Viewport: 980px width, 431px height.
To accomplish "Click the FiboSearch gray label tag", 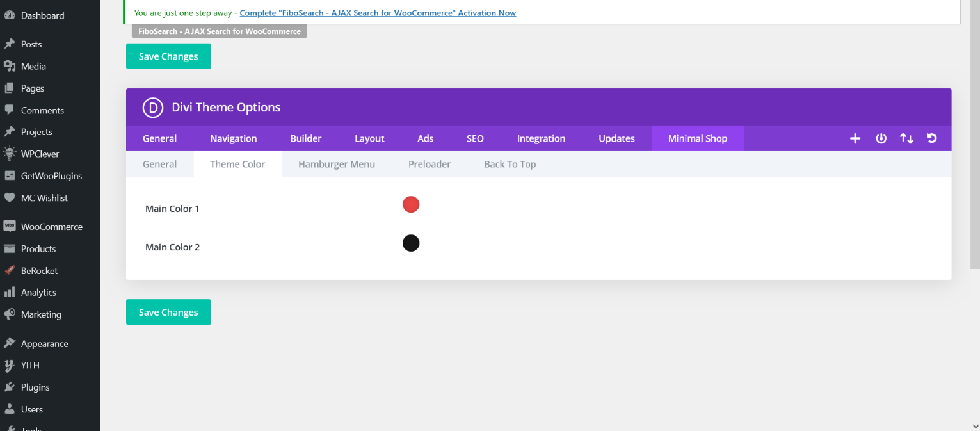I will [220, 31].
